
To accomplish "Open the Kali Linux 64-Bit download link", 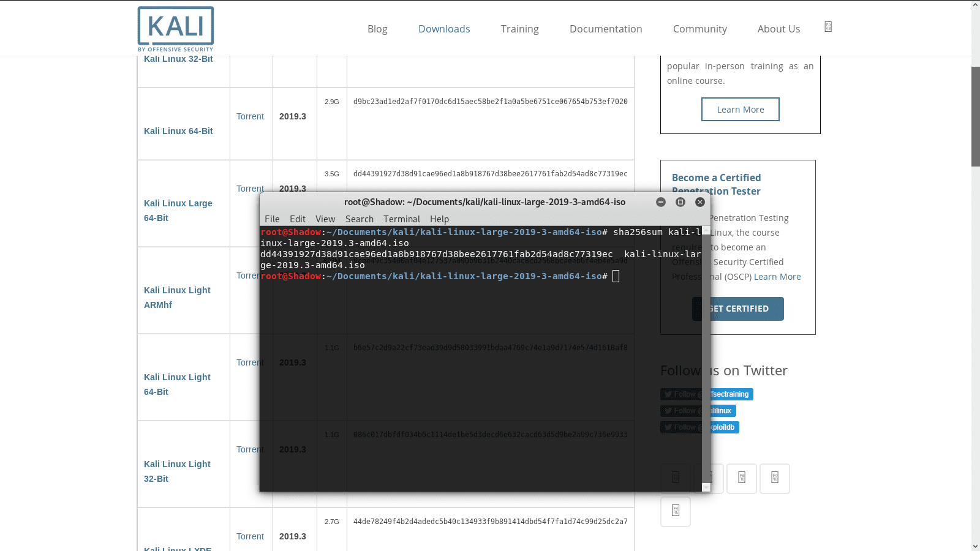I will (x=178, y=131).
